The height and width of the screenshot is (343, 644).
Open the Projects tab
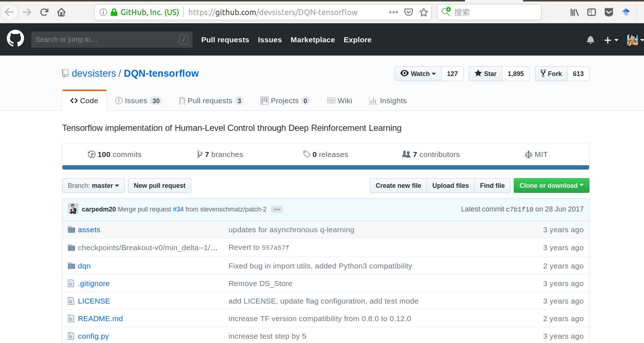(285, 101)
